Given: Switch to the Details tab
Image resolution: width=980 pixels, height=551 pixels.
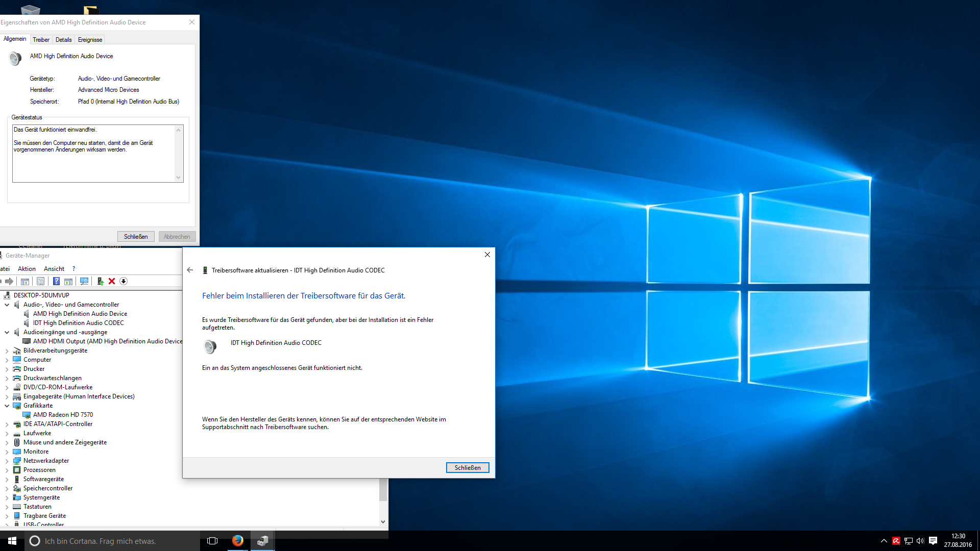Looking at the screenshot, I should point(64,40).
